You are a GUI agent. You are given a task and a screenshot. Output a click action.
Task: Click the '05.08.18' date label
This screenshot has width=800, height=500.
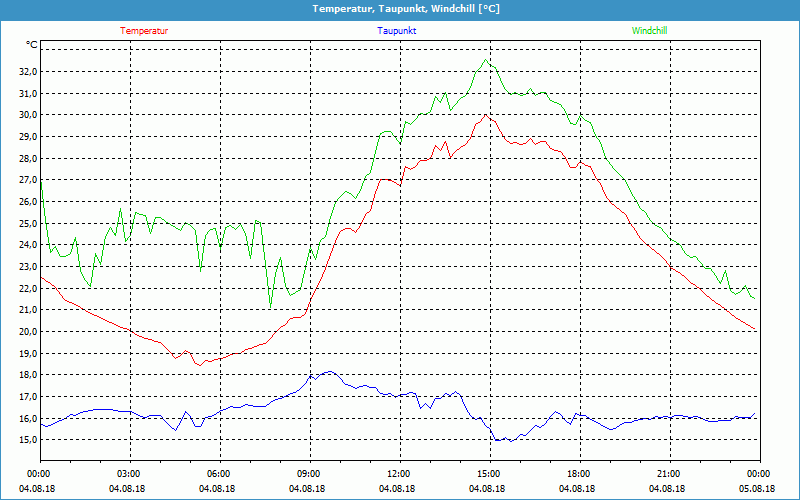click(757, 489)
